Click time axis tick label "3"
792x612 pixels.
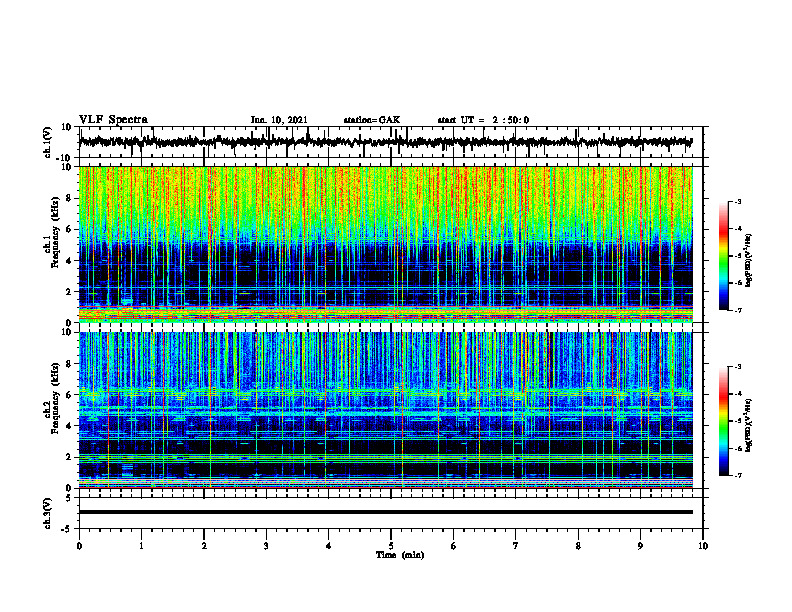coord(266,546)
